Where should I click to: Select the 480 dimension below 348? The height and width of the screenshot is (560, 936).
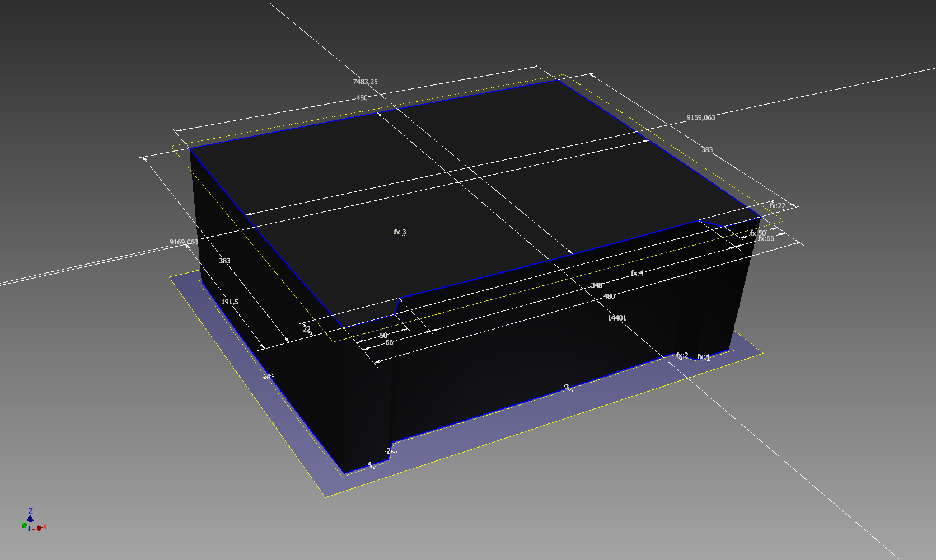pyautogui.click(x=609, y=297)
